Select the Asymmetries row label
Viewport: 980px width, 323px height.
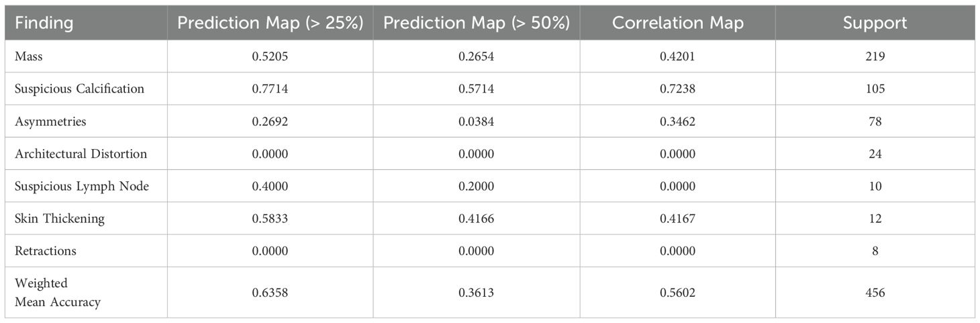(50, 122)
